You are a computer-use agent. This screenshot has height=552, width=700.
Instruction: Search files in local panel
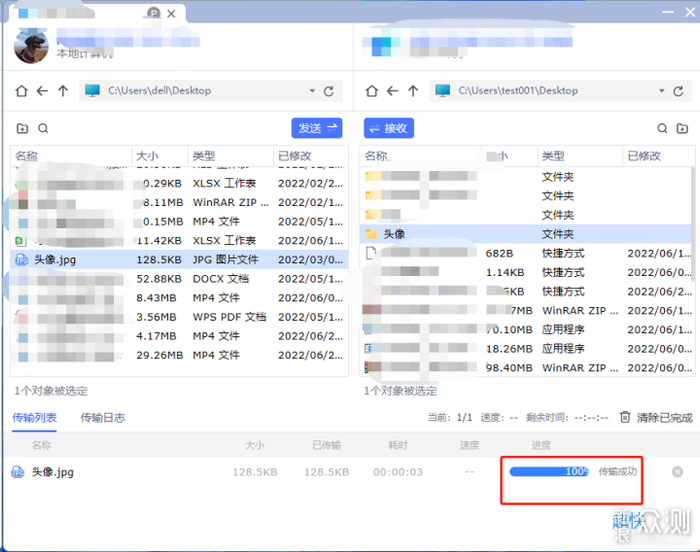pos(43,129)
